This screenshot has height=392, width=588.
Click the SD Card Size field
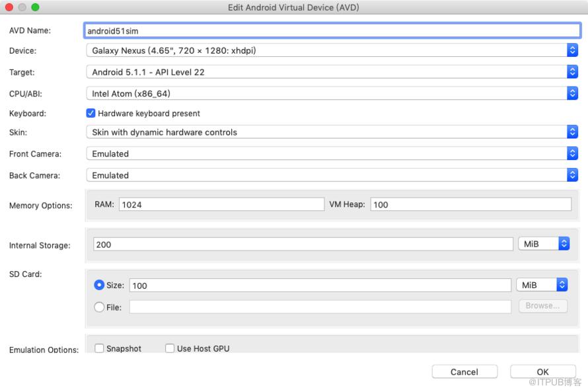(x=320, y=286)
